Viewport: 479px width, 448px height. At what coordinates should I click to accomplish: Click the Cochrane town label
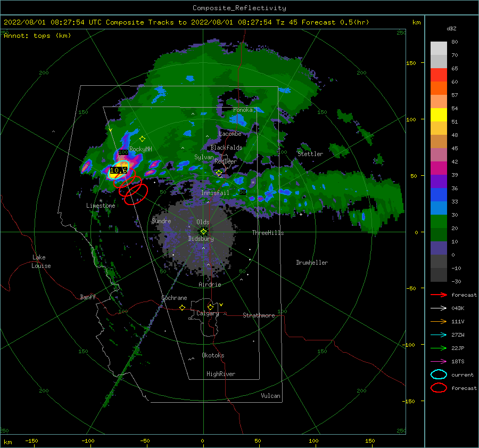point(174,298)
